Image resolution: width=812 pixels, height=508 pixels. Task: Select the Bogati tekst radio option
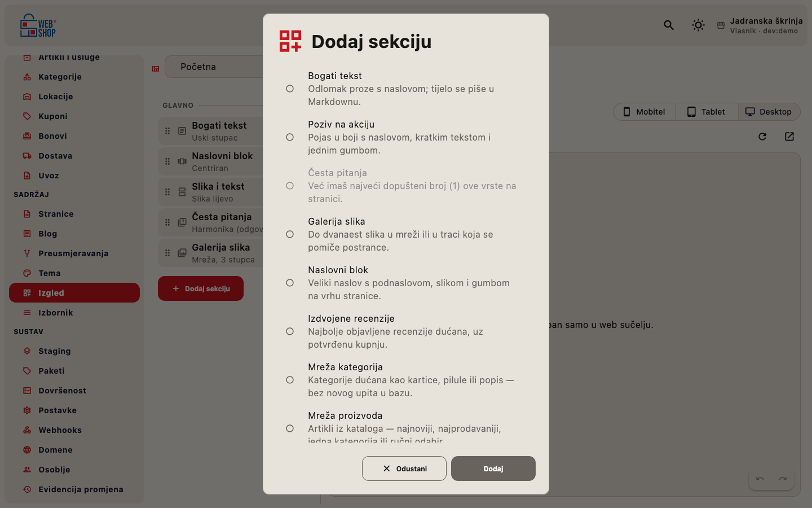click(x=290, y=89)
